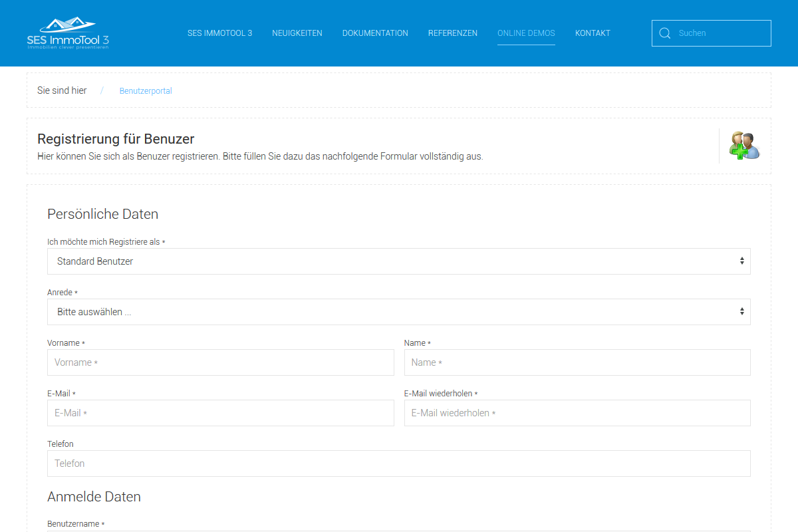Click into the Vorname input field
The image size is (798, 532).
pos(221,362)
